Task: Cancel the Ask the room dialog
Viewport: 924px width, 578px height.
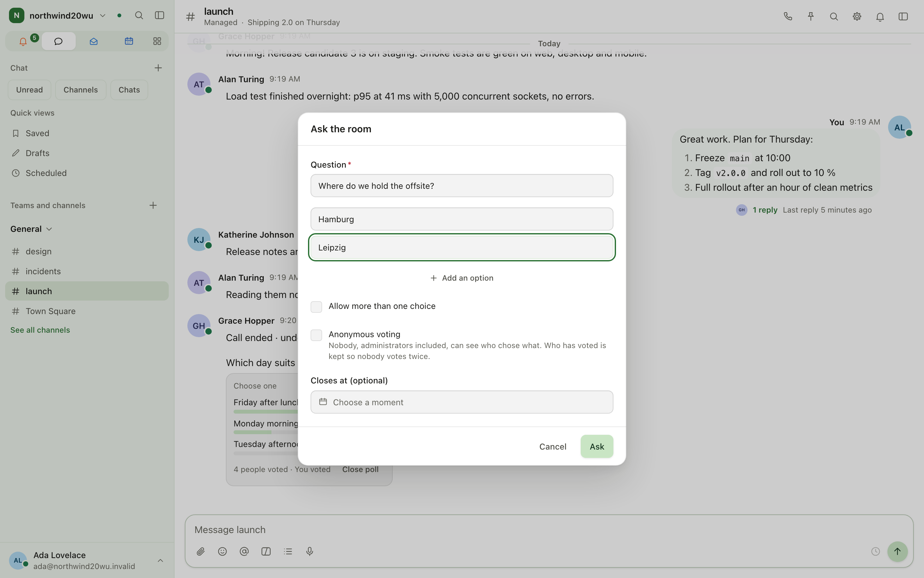Action: (x=552, y=446)
